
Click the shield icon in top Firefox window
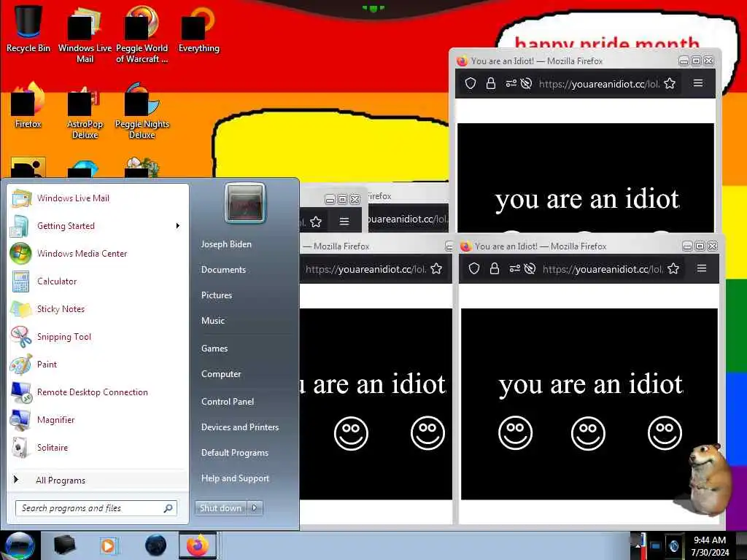pos(471,84)
